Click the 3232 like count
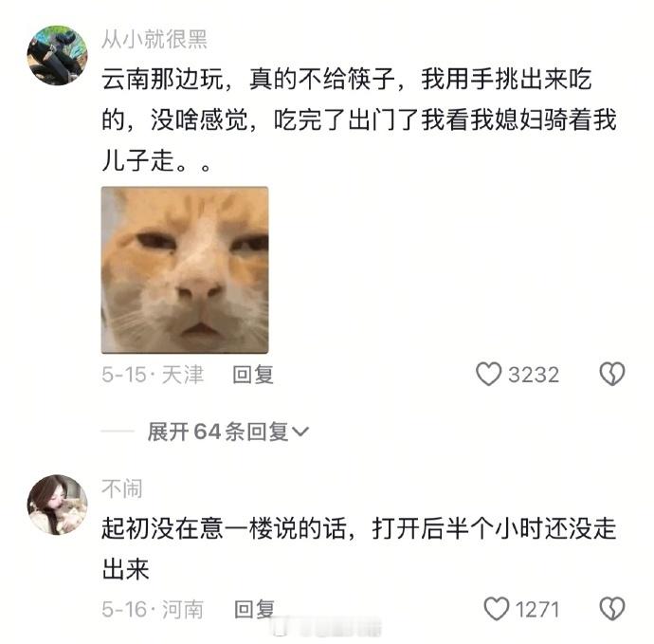The height and width of the screenshot is (644, 654). coord(534,375)
